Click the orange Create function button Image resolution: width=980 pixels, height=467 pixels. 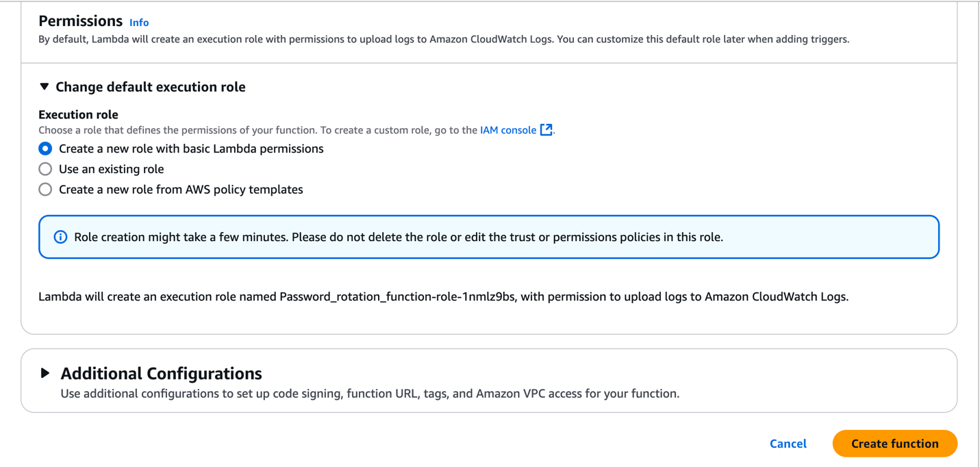(x=894, y=444)
